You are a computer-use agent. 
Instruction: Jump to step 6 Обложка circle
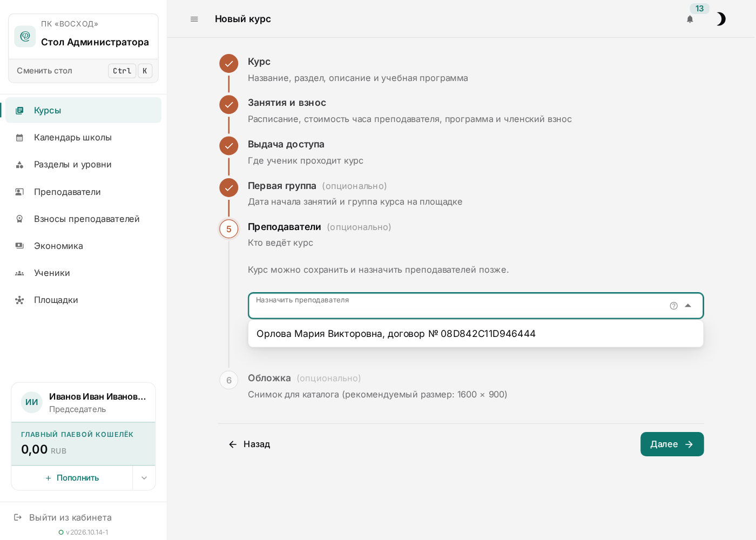coord(229,380)
